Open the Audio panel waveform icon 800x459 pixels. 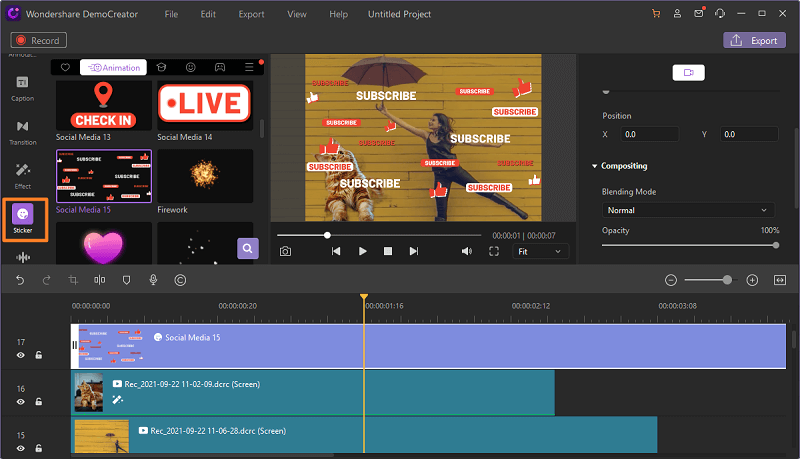23,258
